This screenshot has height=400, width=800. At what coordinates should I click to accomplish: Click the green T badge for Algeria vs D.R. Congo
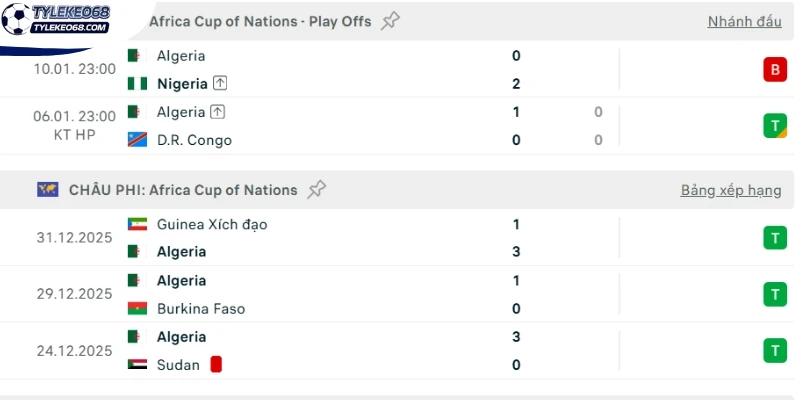tap(775, 126)
